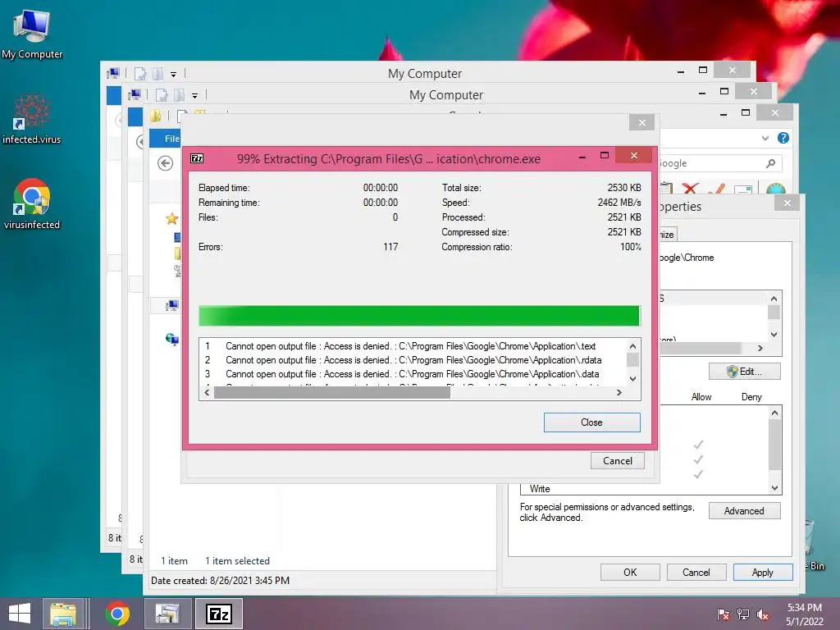
Task: Click Cancel in the Properties dialog
Action: pyautogui.click(x=696, y=572)
